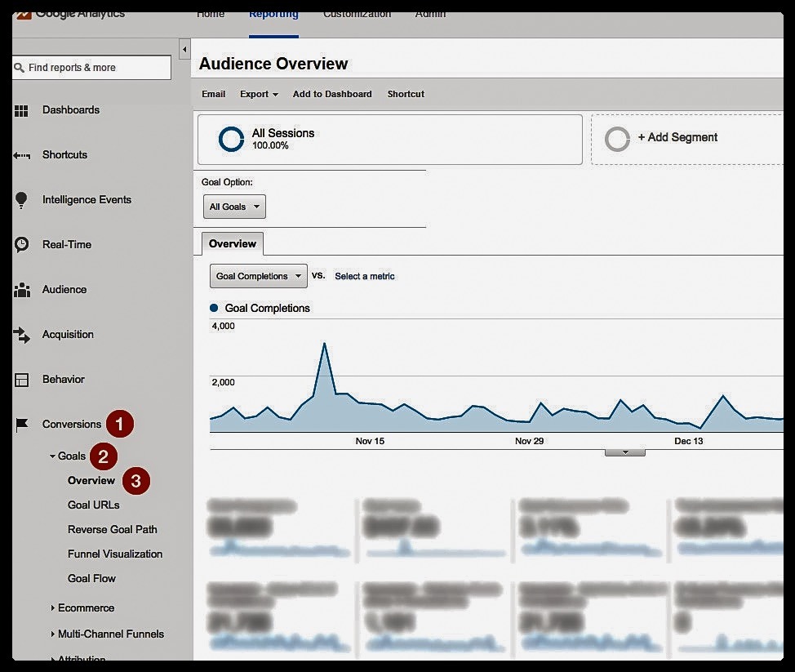Click the Conversions flag icon
The height and width of the screenshot is (672, 795).
[x=21, y=425]
